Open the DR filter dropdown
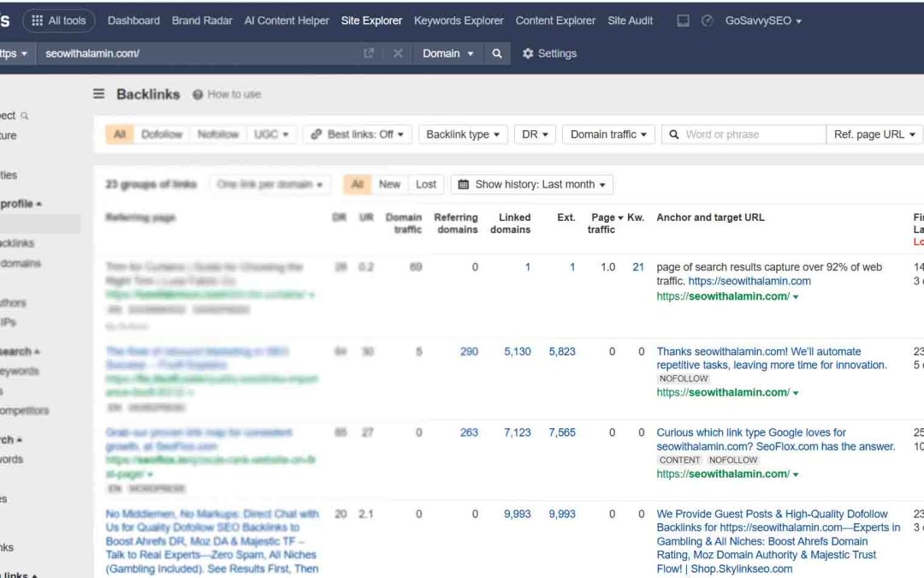This screenshot has height=578, width=924. pyautogui.click(x=535, y=134)
